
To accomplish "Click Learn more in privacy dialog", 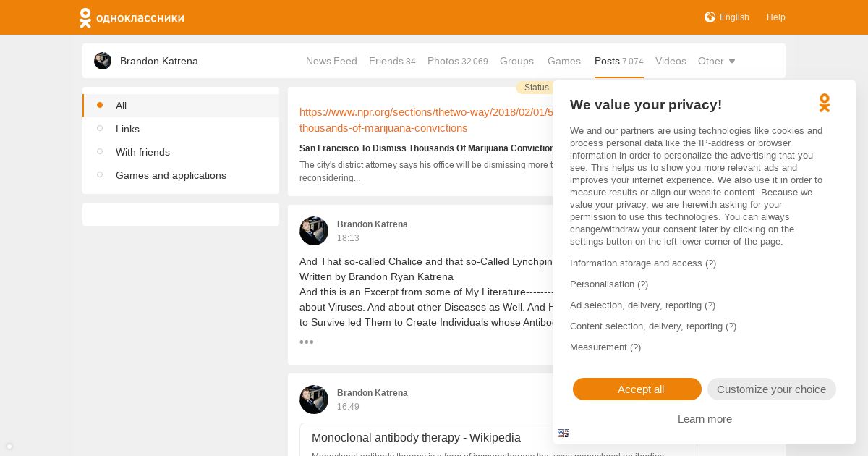I will pos(705,419).
